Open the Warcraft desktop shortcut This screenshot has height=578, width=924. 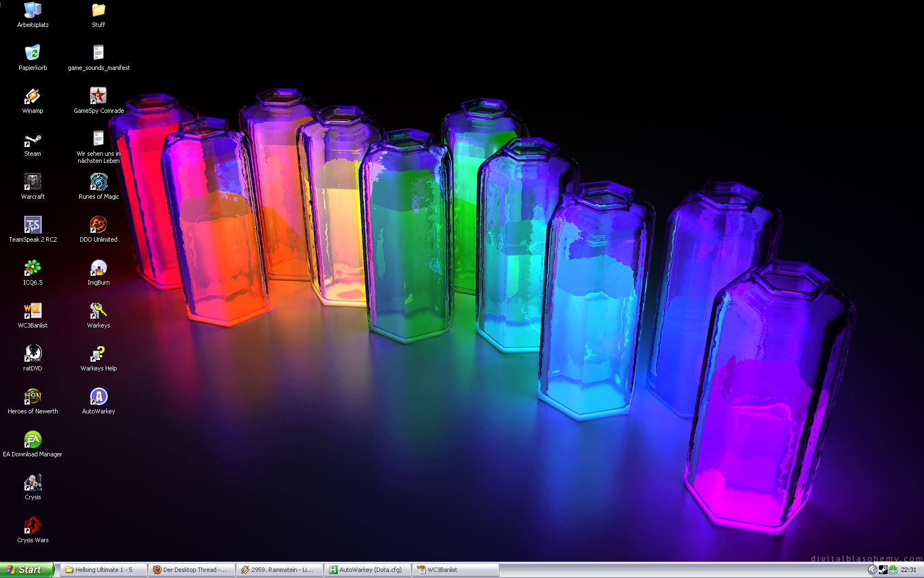pyautogui.click(x=32, y=183)
